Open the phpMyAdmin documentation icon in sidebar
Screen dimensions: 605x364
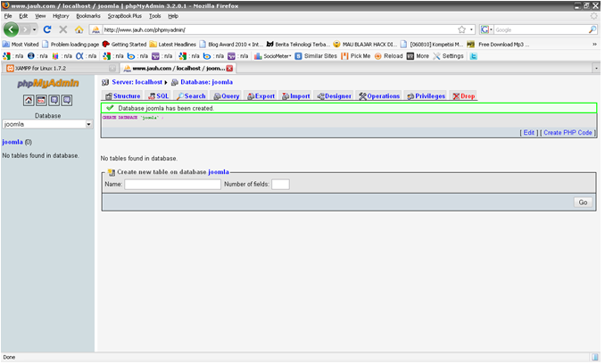pos(54,100)
